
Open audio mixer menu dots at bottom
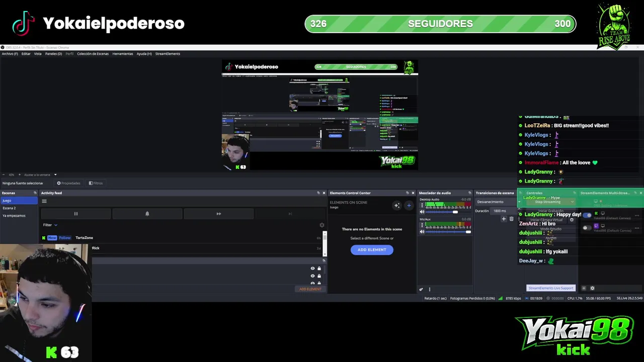click(429, 289)
